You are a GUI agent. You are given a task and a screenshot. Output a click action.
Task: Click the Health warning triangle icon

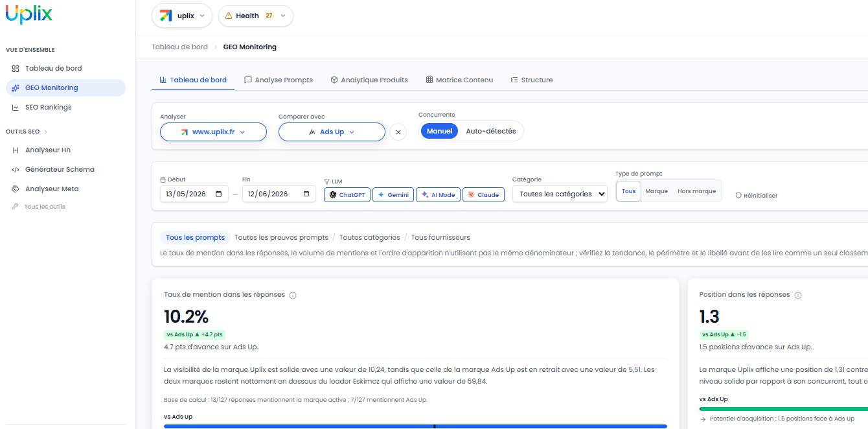tap(229, 16)
